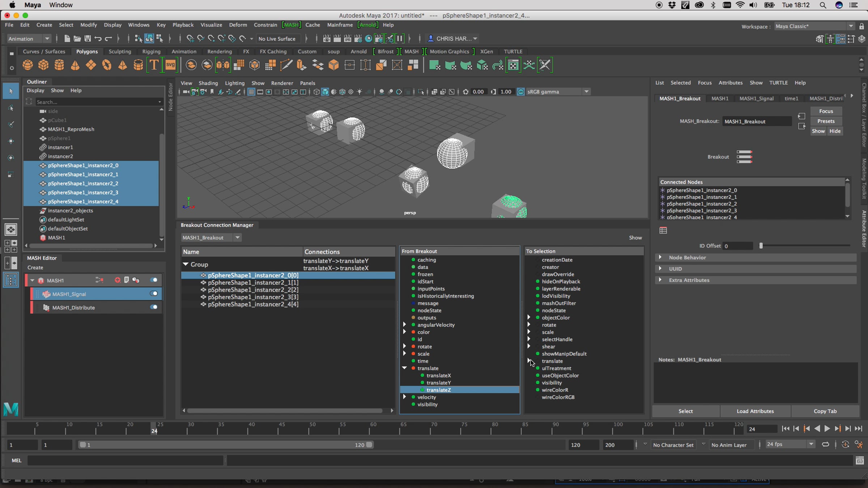Click the Breakout stacked-lines icon
Screen dimensions: 868x488
click(744, 157)
